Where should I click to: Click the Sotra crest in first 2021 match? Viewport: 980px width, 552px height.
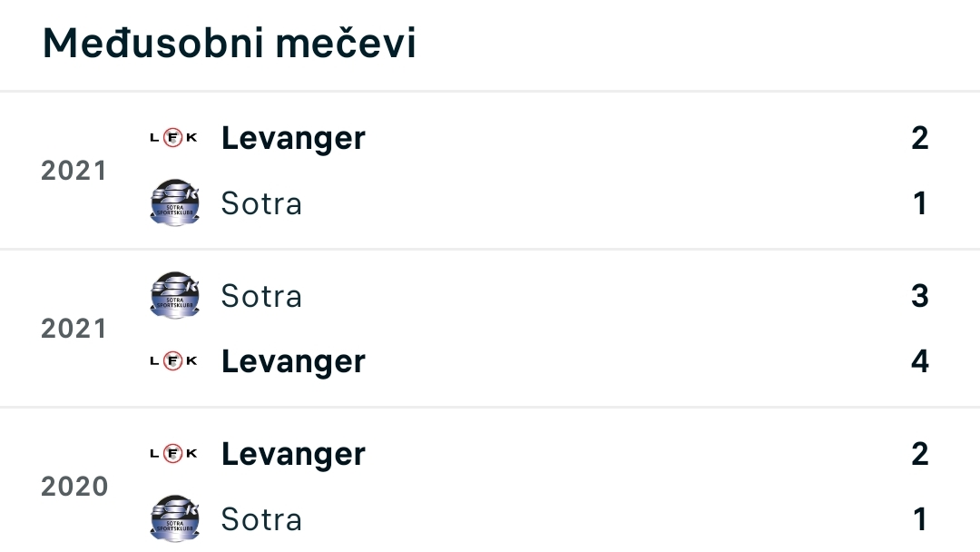point(175,202)
